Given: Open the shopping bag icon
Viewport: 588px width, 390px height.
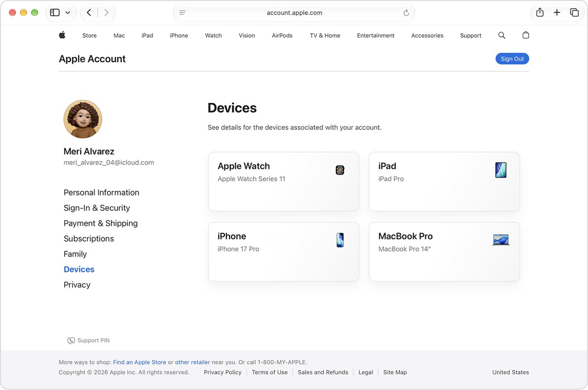Looking at the screenshot, I should (x=526, y=35).
